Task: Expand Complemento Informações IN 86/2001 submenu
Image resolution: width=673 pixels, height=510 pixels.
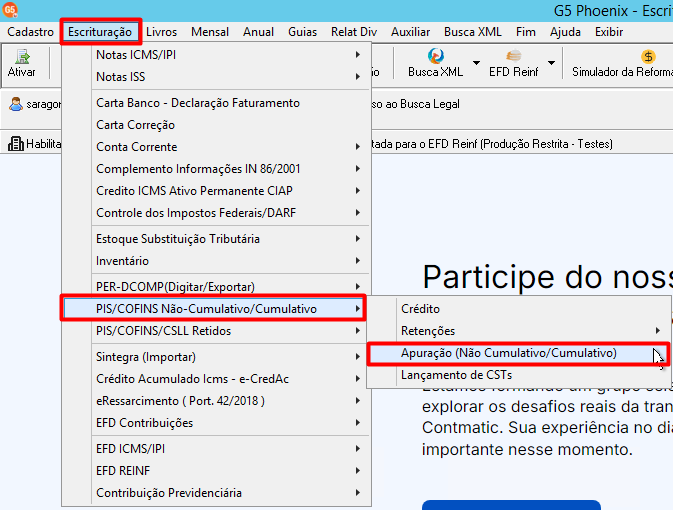Action: (x=215, y=169)
